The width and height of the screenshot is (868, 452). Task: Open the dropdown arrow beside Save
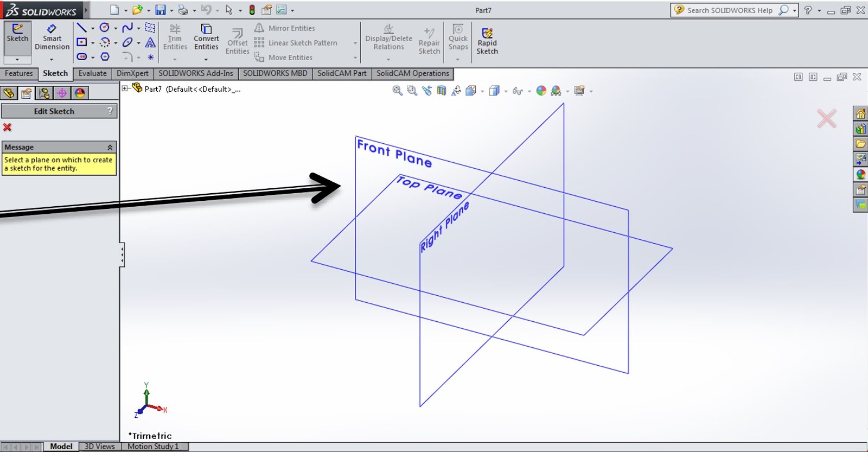171,10
